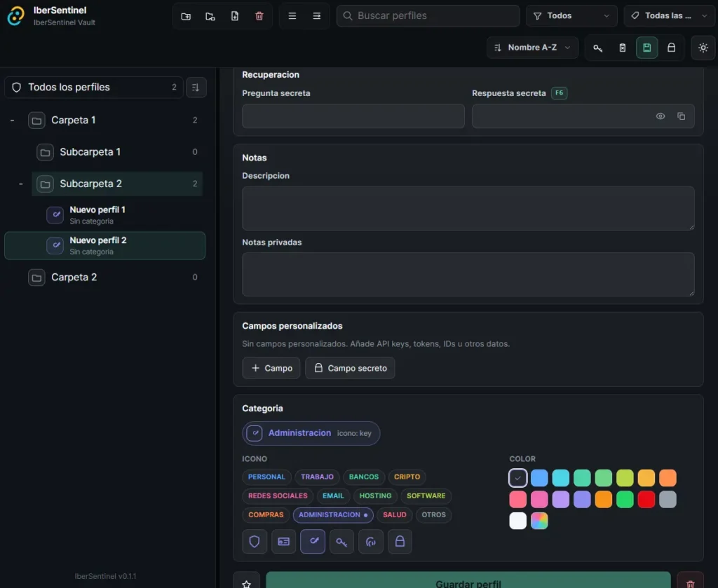Collapse Subcarpeta 2 with its minus toggle
The height and width of the screenshot is (588, 718).
[20, 184]
